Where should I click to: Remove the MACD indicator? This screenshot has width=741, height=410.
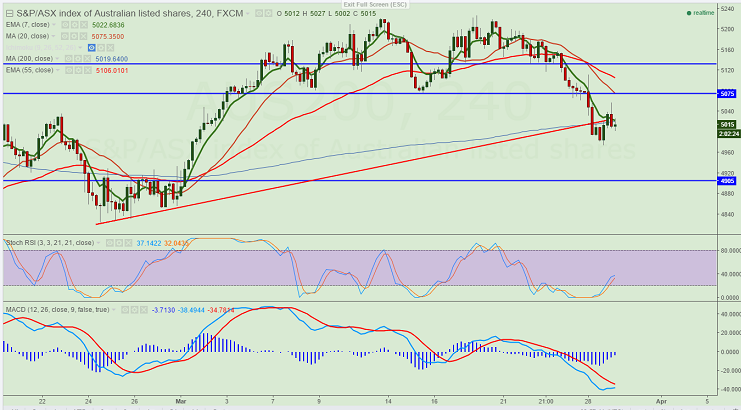pos(144,310)
